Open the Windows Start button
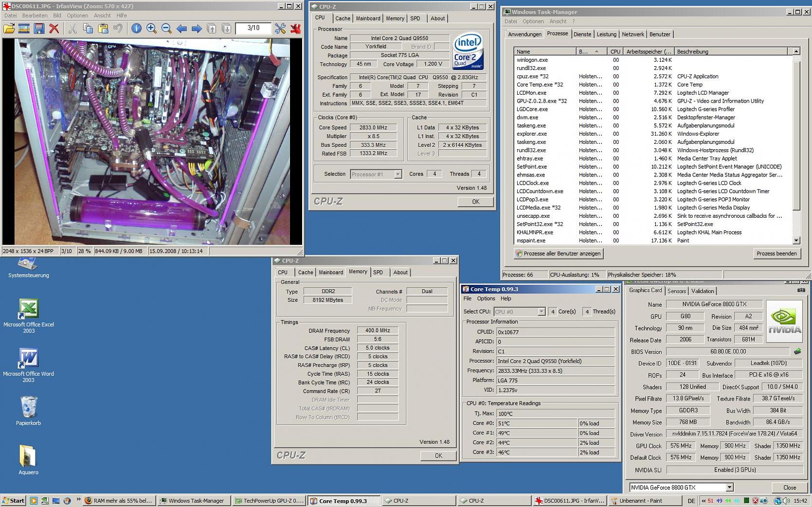 (x=13, y=501)
